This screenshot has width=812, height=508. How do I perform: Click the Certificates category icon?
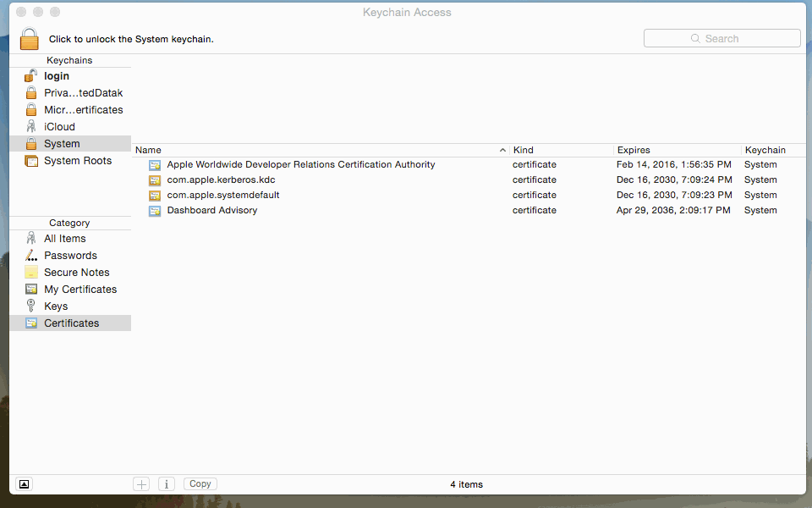[x=31, y=323]
